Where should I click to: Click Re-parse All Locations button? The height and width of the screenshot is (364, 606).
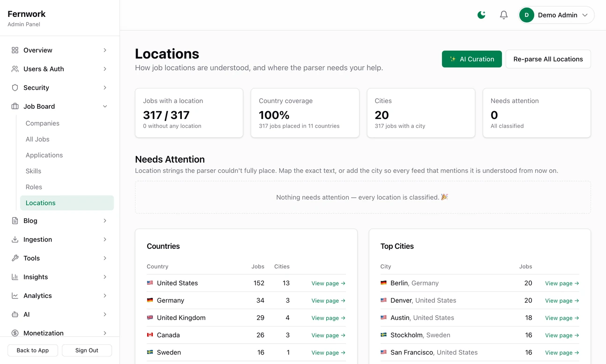coord(548,59)
